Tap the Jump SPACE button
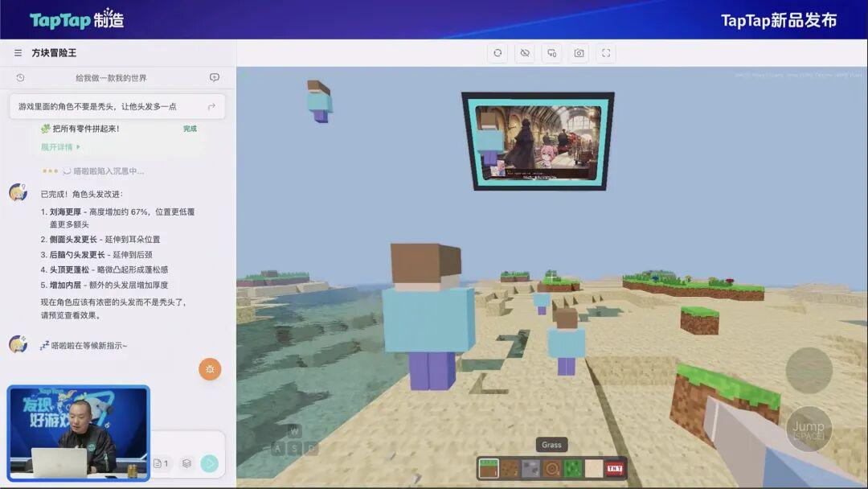This screenshot has width=868, height=489. (x=809, y=429)
